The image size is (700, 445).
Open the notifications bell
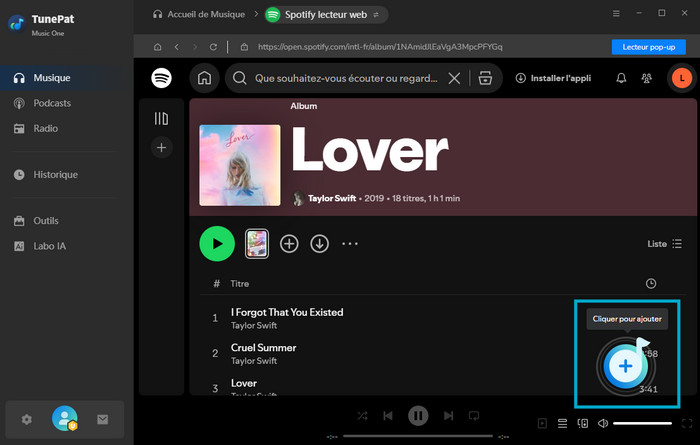tap(621, 78)
